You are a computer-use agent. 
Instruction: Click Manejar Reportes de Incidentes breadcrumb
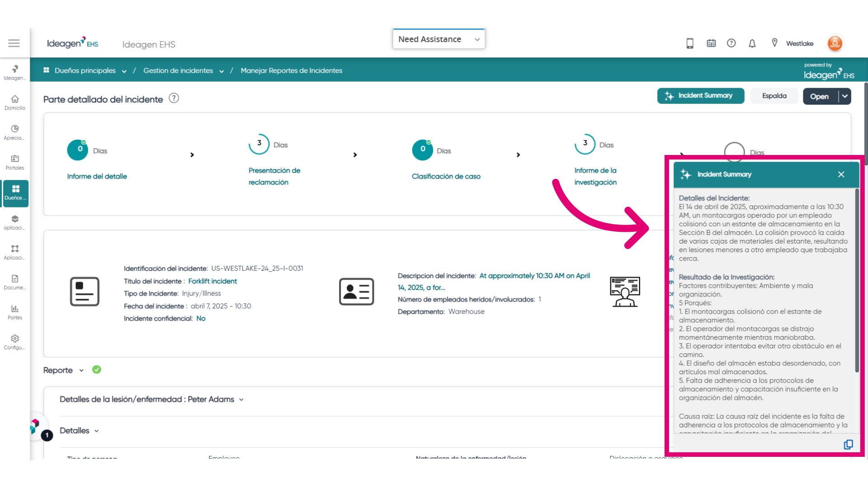(292, 70)
